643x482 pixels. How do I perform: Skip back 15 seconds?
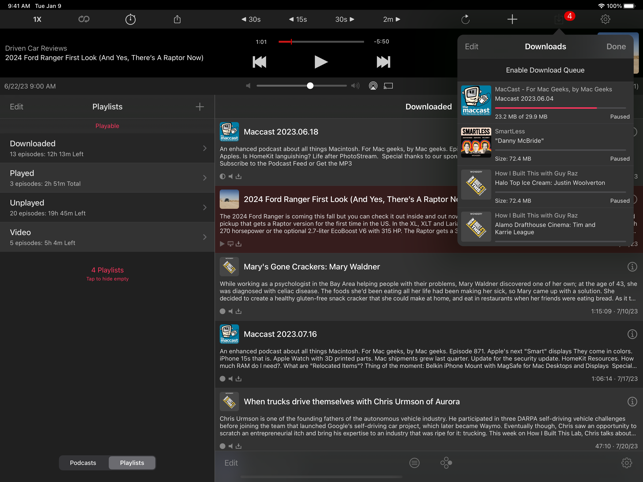298,19
